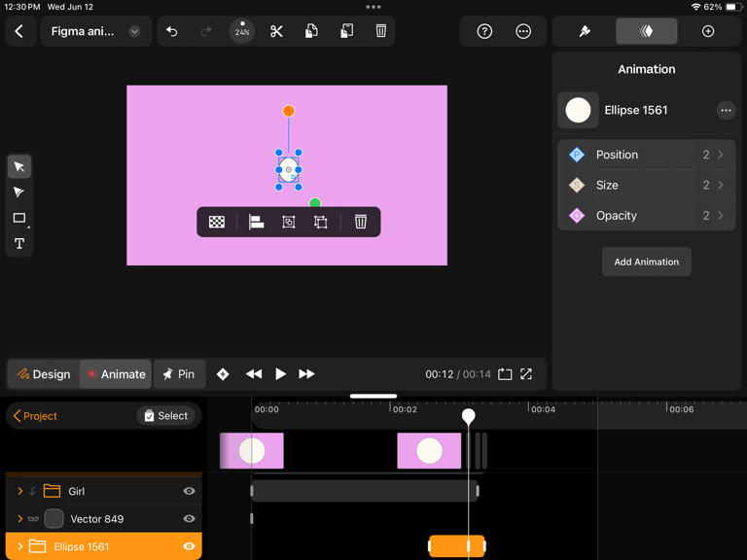This screenshot has height=560, width=747.
Task: Expand the Girl layer group
Action: (x=20, y=491)
